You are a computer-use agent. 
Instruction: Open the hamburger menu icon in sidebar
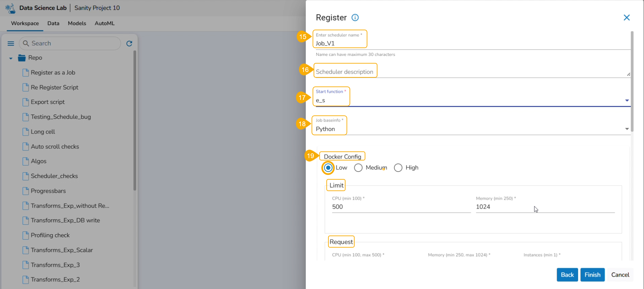coord(11,43)
